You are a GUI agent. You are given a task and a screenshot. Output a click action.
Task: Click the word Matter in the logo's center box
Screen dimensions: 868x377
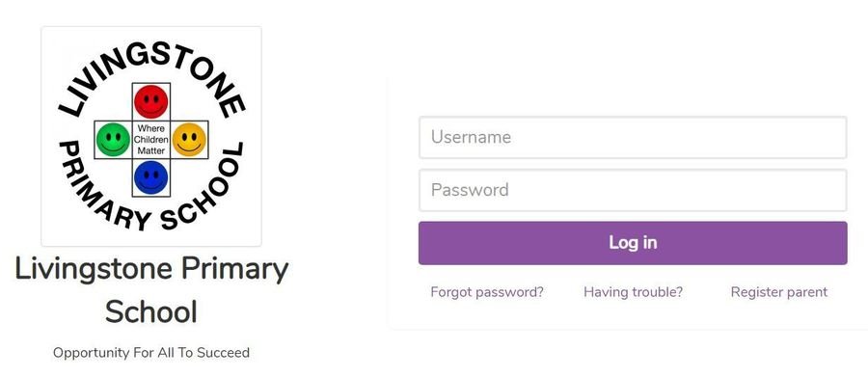click(x=151, y=150)
